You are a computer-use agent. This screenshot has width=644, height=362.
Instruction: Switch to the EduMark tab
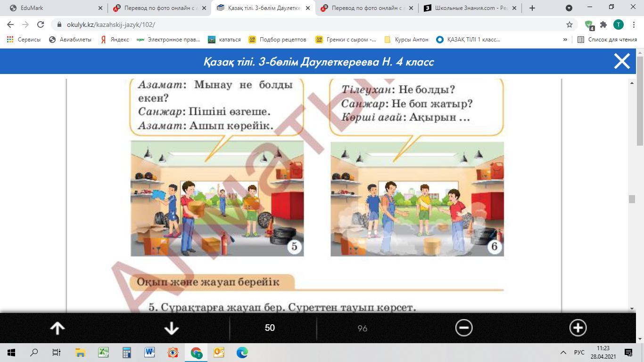pyautogui.click(x=54, y=8)
